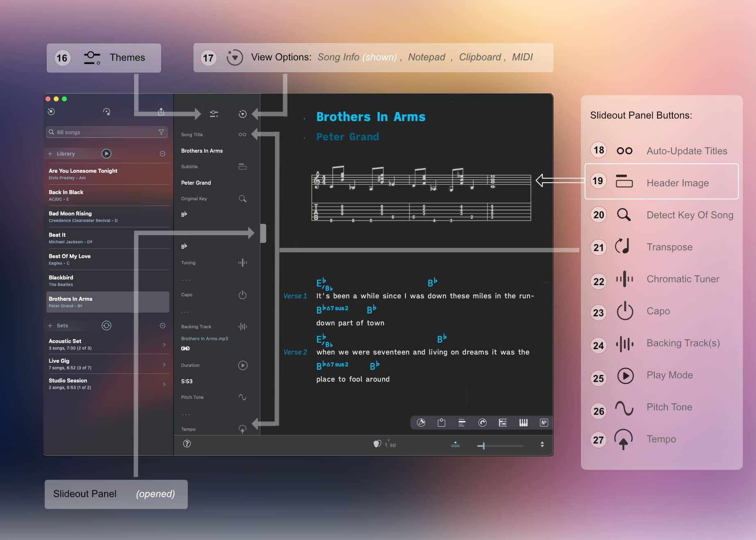Open the Chromatic Tuner beside Tuning

coord(243,263)
